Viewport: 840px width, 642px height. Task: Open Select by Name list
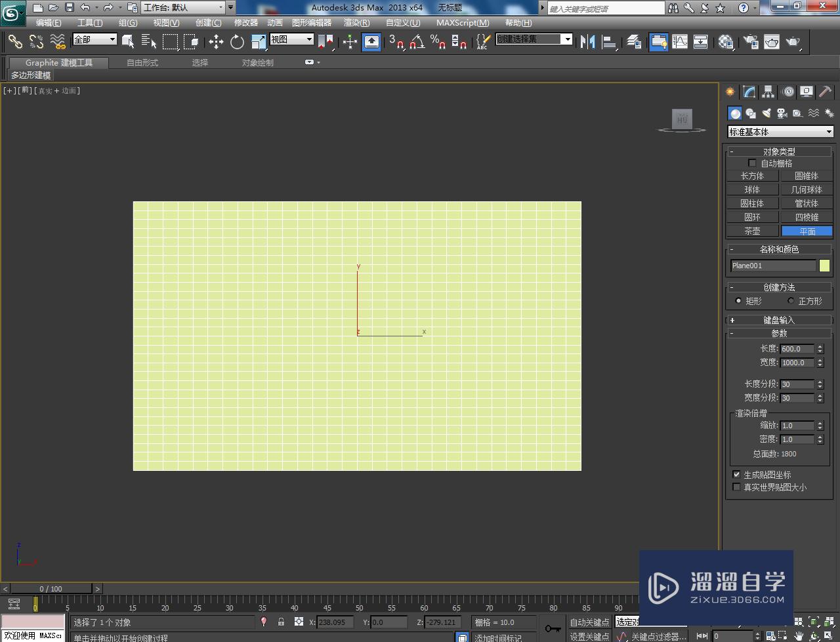click(x=149, y=42)
